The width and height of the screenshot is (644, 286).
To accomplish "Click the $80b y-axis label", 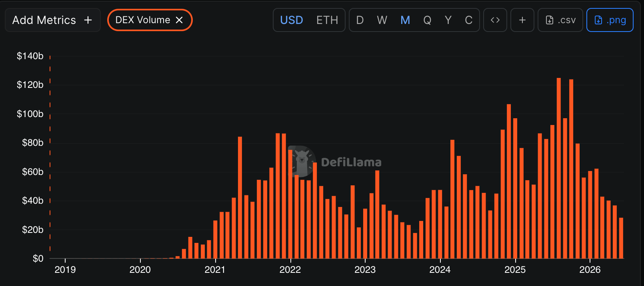I will click(33, 143).
